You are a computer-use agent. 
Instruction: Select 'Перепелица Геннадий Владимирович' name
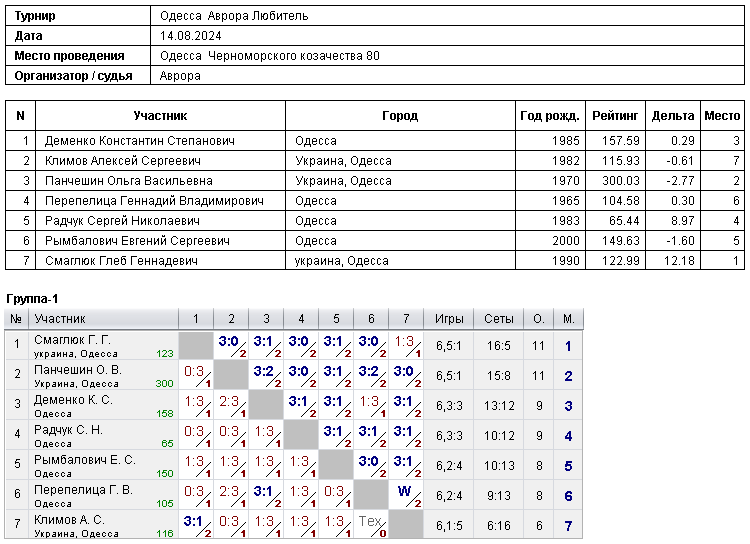[154, 201]
